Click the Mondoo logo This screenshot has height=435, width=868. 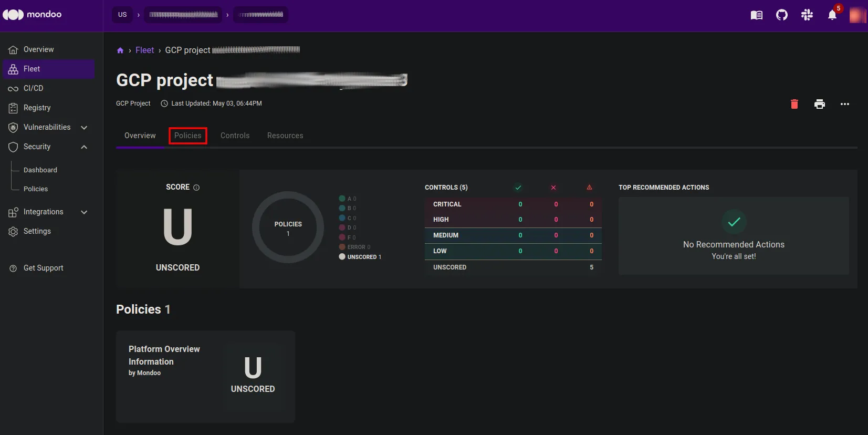(32, 15)
